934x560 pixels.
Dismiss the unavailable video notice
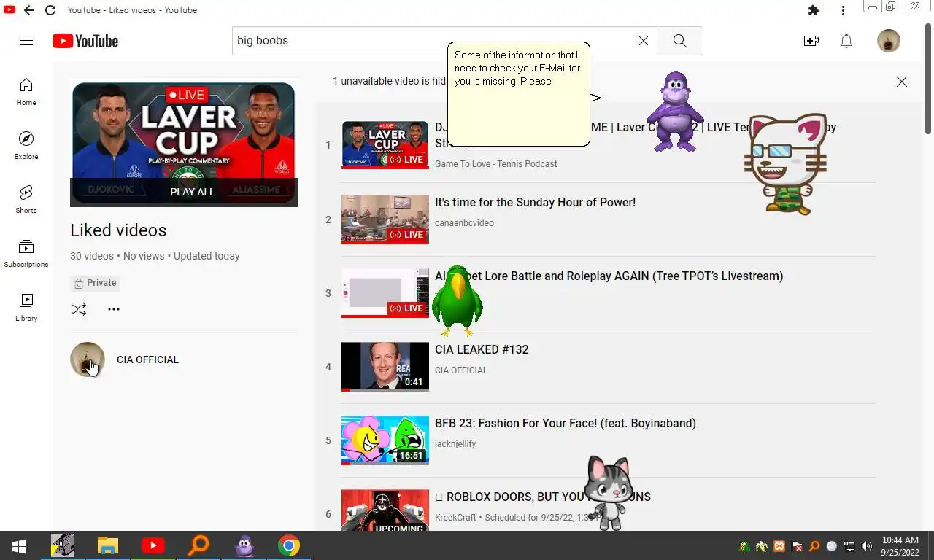(x=902, y=82)
